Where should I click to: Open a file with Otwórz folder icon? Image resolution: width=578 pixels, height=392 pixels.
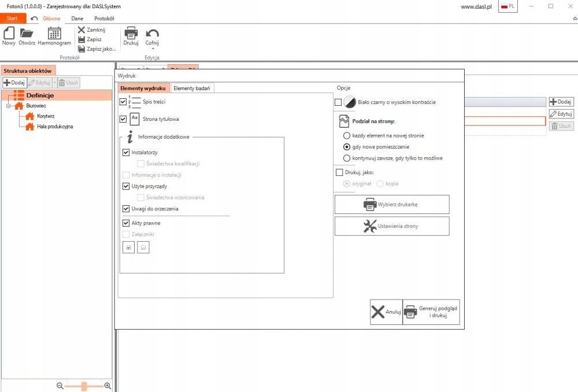[27, 36]
